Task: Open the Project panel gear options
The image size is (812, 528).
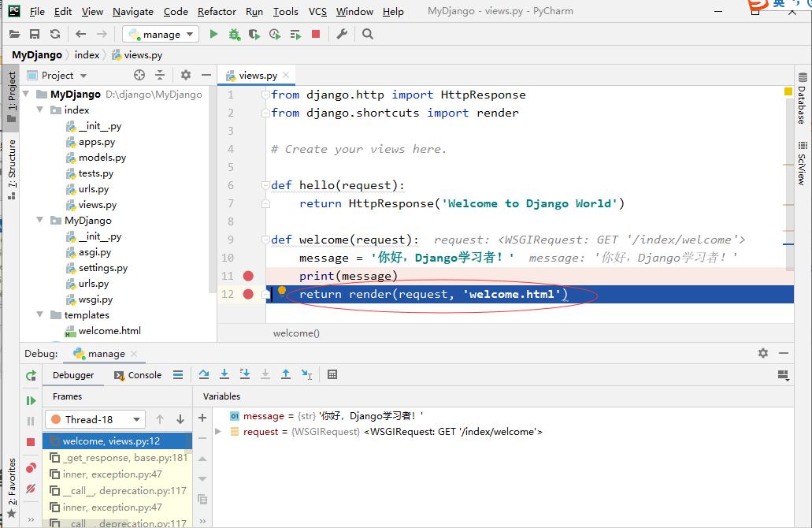Action: tap(186, 75)
